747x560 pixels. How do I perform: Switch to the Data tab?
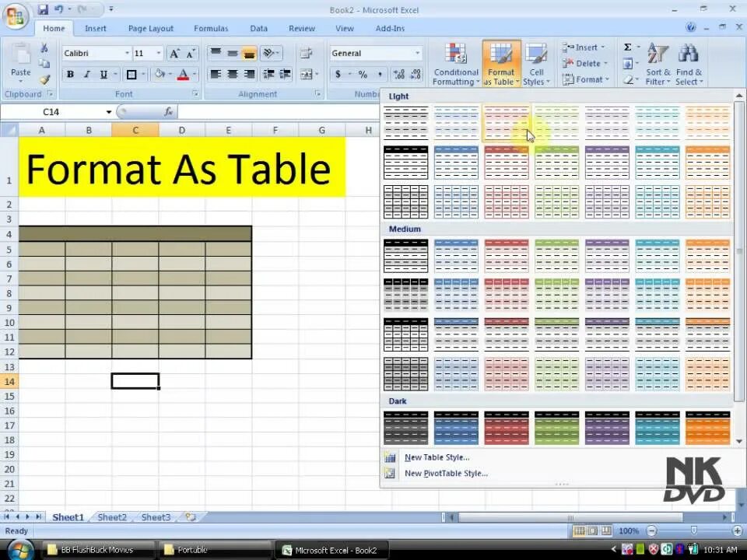[x=258, y=29]
